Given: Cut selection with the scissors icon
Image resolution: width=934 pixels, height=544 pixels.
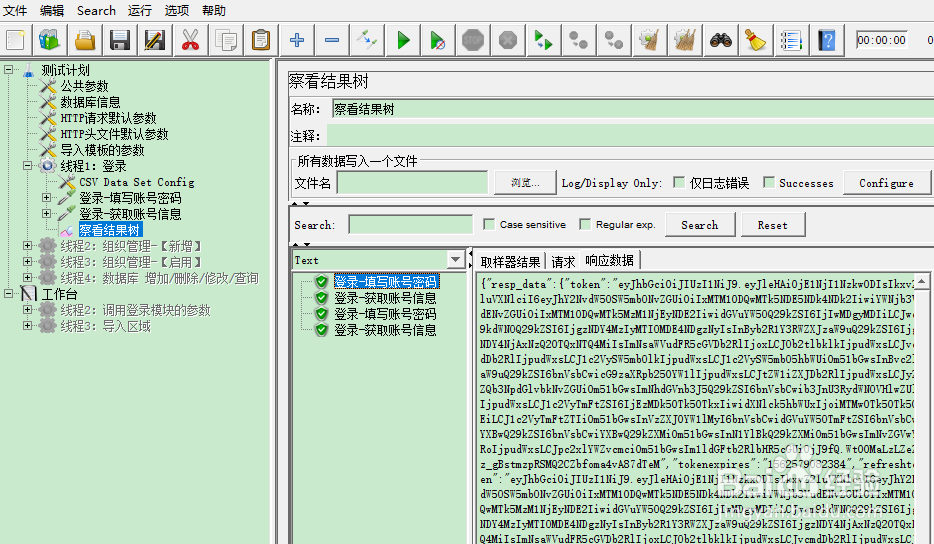Looking at the screenshot, I should coord(190,41).
